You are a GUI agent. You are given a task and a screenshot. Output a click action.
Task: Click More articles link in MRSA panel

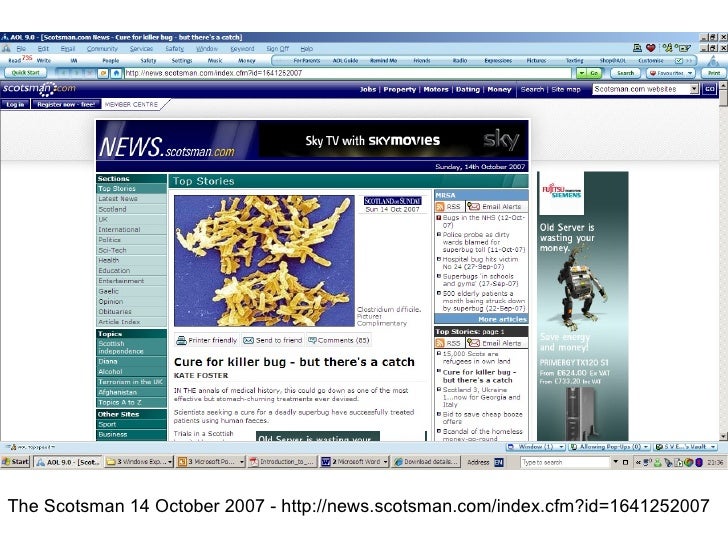tap(502, 319)
